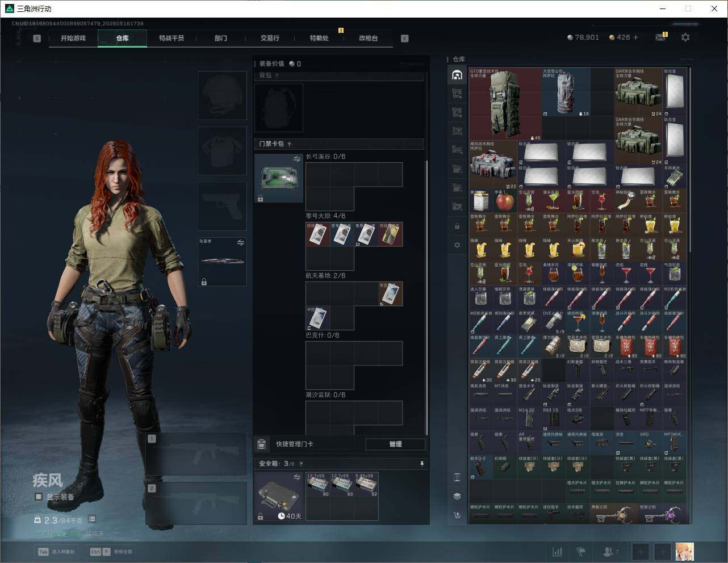The width and height of the screenshot is (728, 563).
Task: Select the R93 15 magazine
Action: [554, 418]
